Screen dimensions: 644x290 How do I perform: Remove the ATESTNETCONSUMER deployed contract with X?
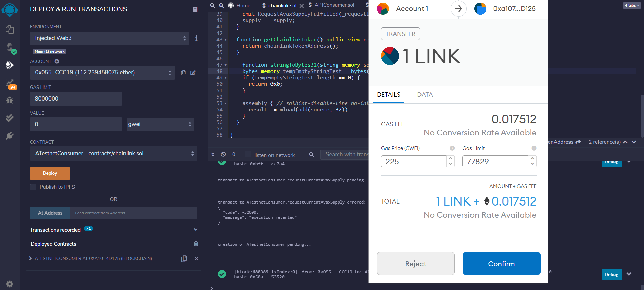(x=197, y=258)
